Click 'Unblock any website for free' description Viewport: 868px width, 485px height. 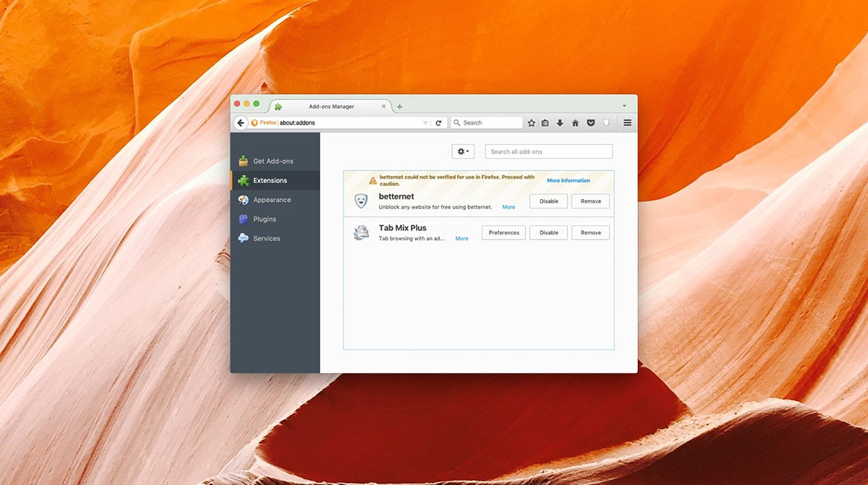pyautogui.click(x=435, y=207)
